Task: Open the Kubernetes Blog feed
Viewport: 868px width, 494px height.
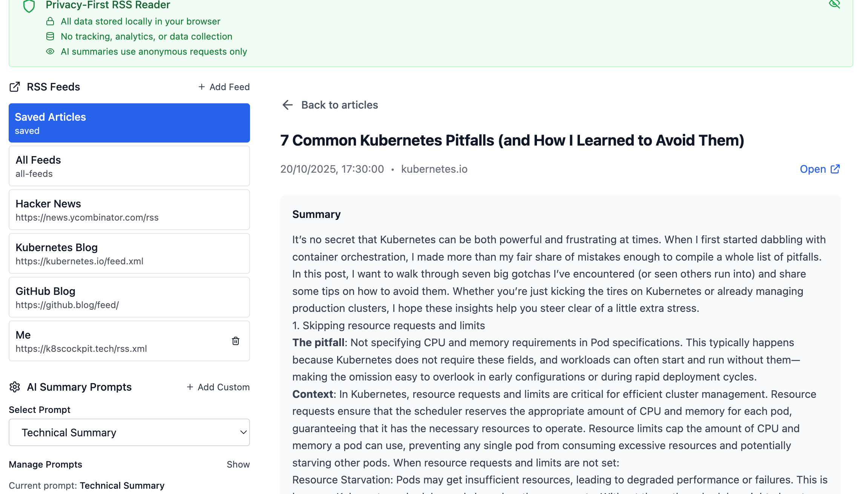Action: (x=129, y=253)
